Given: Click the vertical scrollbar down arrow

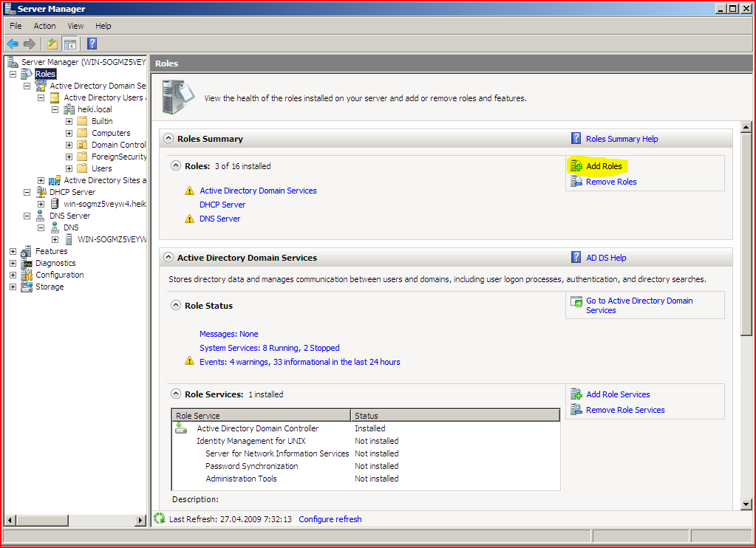Looking at the screenshot, I should 746,504.
